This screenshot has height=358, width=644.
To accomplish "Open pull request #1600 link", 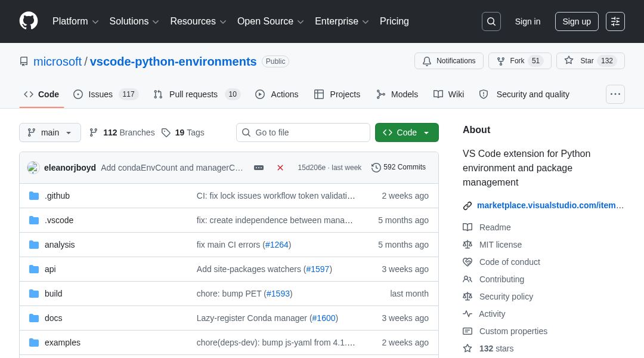I will (x=324, y=318).
